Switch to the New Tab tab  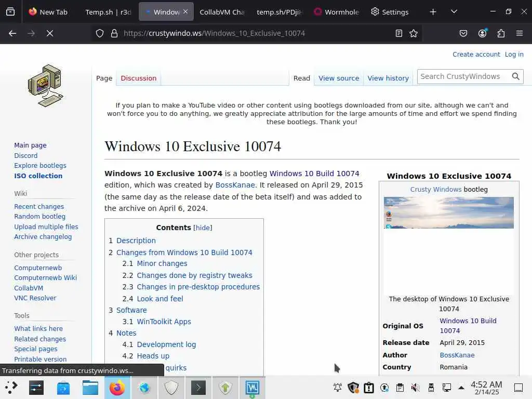48,12
